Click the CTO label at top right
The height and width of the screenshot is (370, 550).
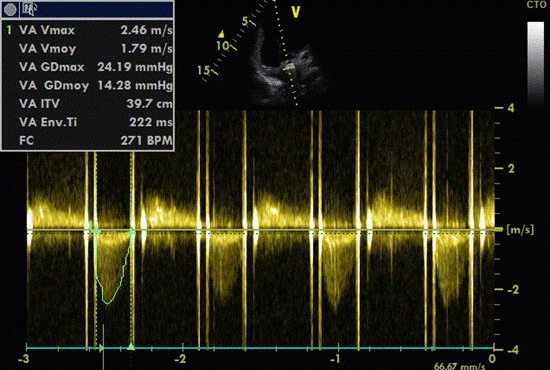(536, 5)
